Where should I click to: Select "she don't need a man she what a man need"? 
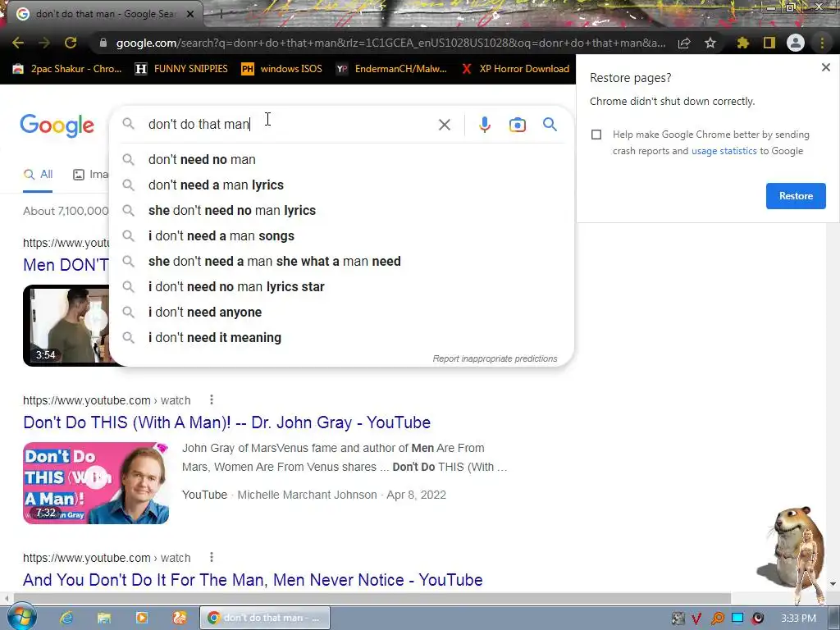point(342,262)
